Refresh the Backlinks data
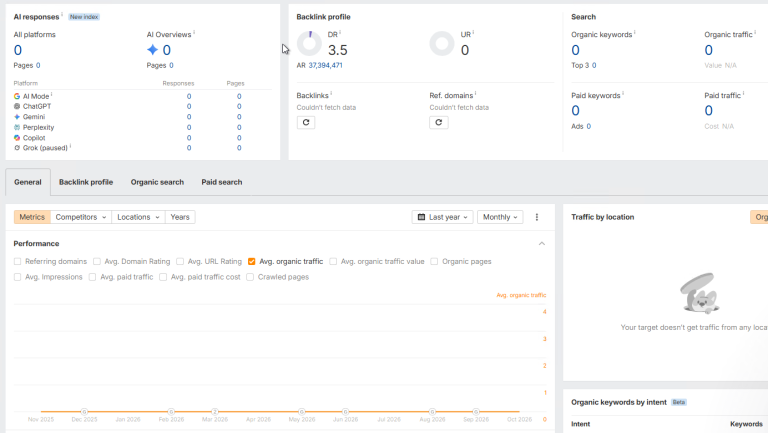This screenshot has height=433, width=768. pyautogui.click(x=306, y=122)
